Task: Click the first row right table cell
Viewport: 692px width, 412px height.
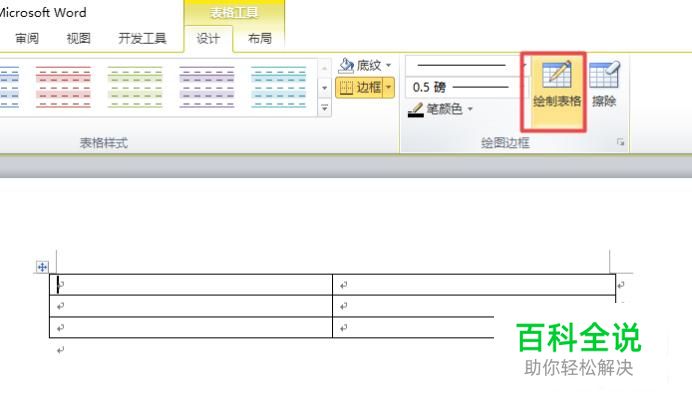Action: point(474,285)
